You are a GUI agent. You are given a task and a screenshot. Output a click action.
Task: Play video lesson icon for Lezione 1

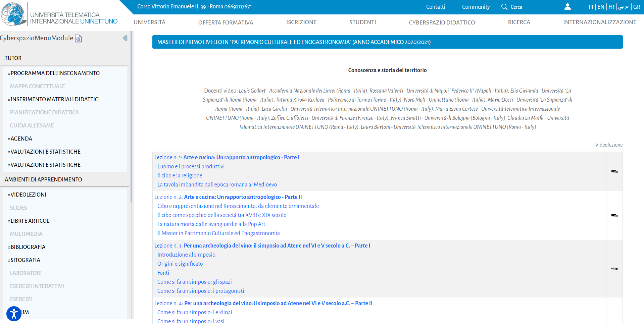point(614,172)
